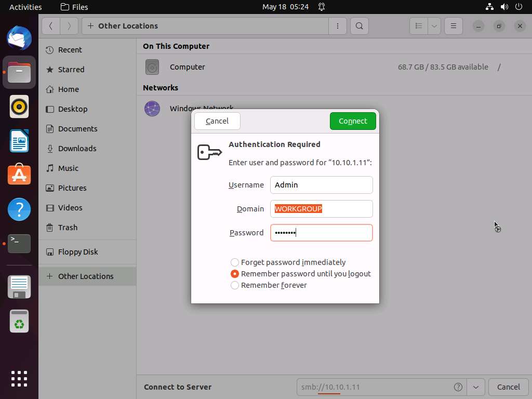Open Show Applications grid
This screenshot has height=399, width=532.
[19, 378]
